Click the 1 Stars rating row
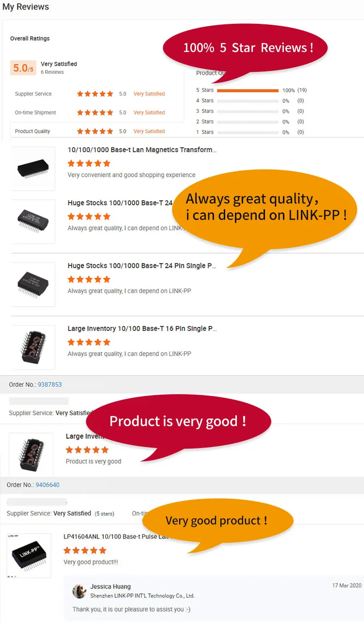364x623 pixels. pos(250,132)
